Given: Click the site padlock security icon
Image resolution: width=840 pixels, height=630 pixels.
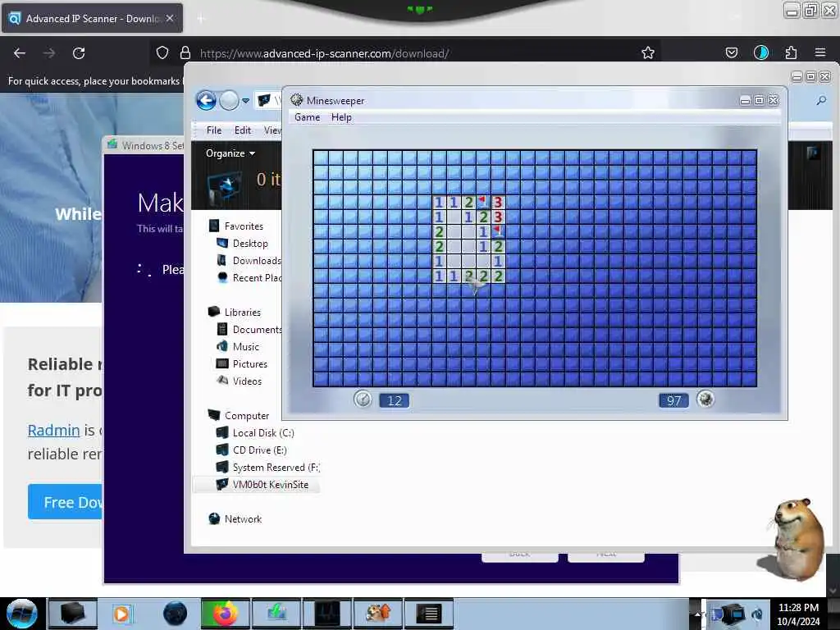Looking at the screenshot, I should pos(185,52).
